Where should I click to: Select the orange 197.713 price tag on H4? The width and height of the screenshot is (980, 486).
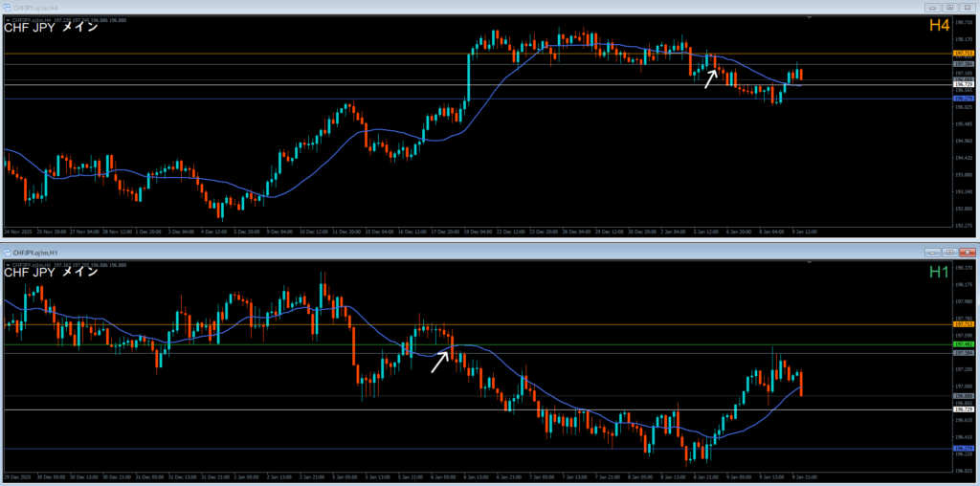pos(964,54)
